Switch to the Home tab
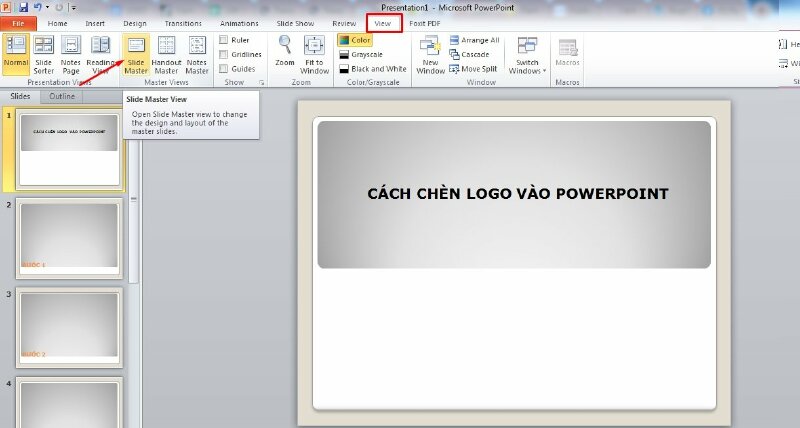The image size is (800, 428). point(57,23)
